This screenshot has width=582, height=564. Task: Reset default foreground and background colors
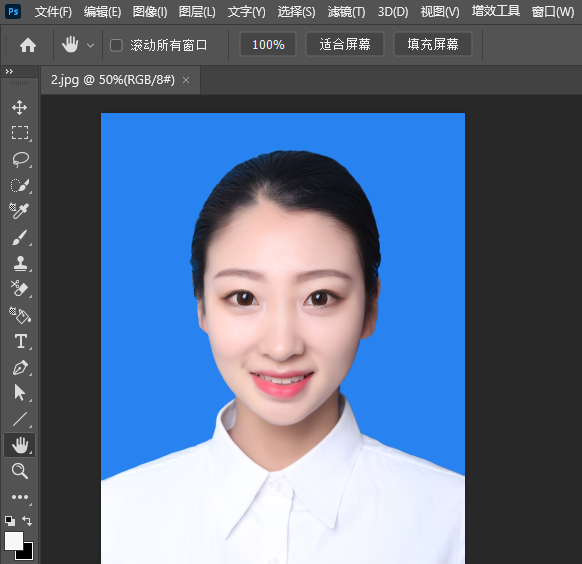(x=10, y=521)
